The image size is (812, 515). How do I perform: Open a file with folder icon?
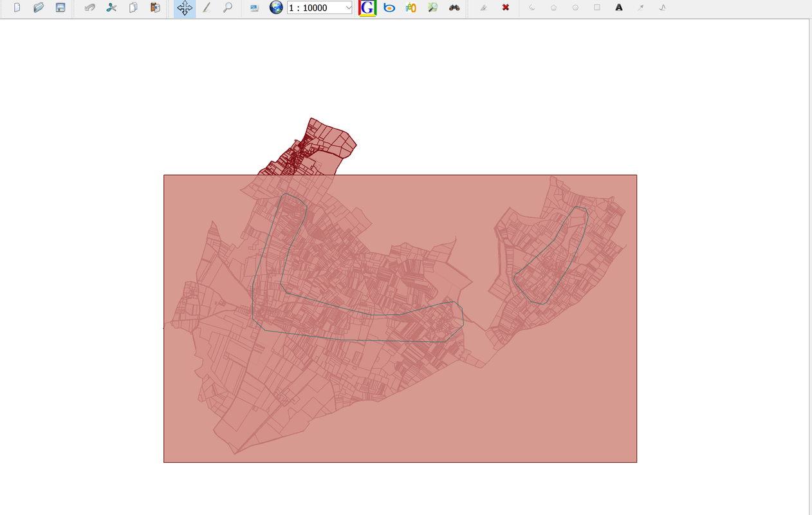click(39, 8)
